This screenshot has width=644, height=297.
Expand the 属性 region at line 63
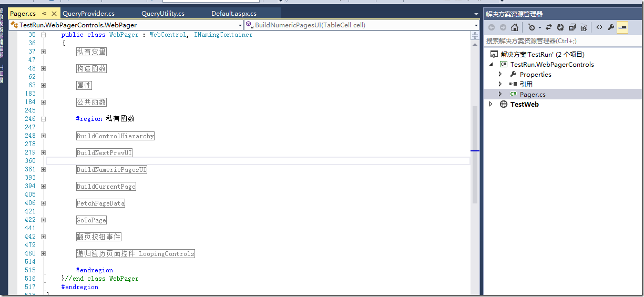tap(43, 85)
